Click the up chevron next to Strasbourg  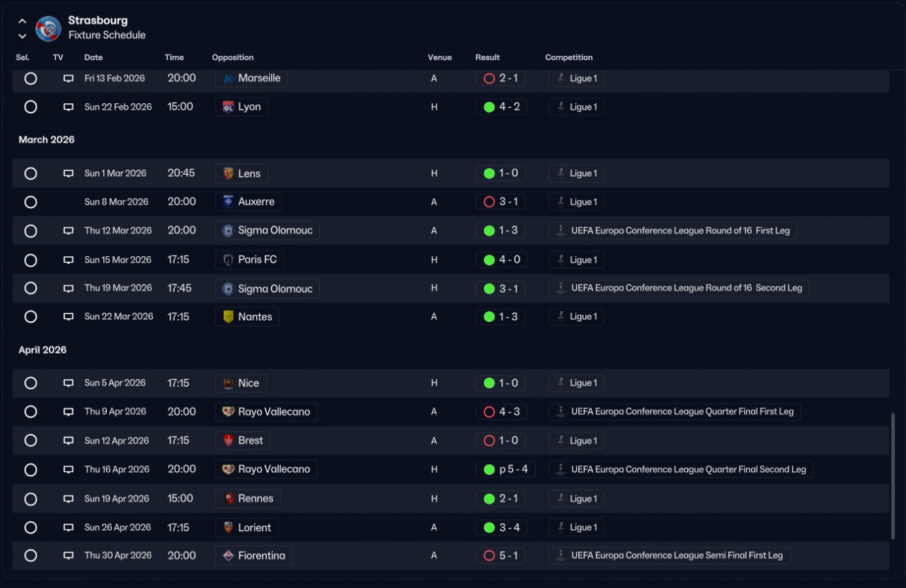click(x=22, y=21)
